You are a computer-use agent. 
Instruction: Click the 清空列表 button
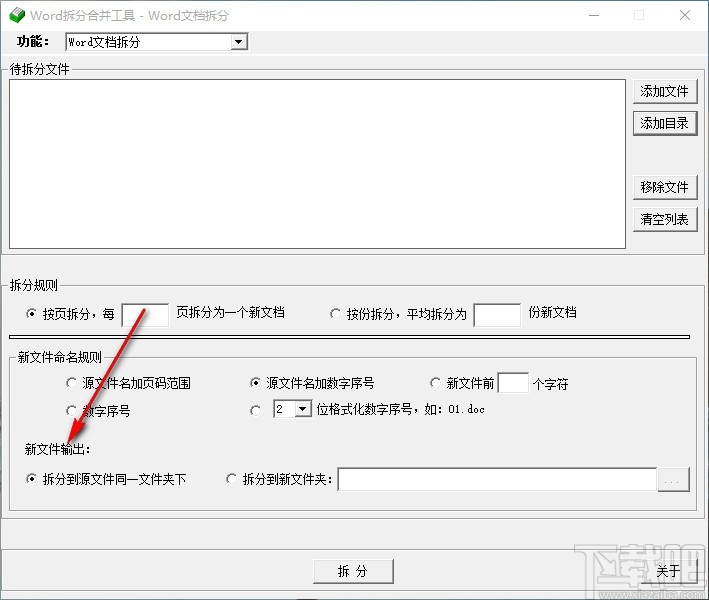pos(664,219)
